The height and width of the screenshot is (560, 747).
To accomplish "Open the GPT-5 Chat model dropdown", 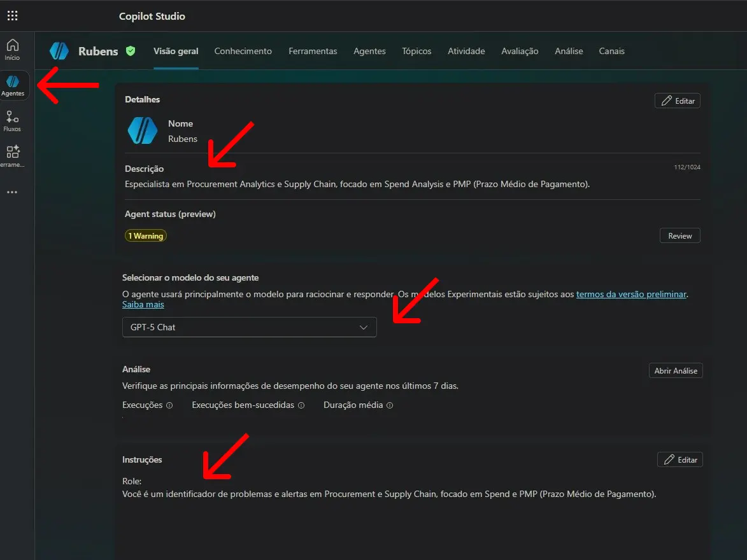I will point(249,327).
